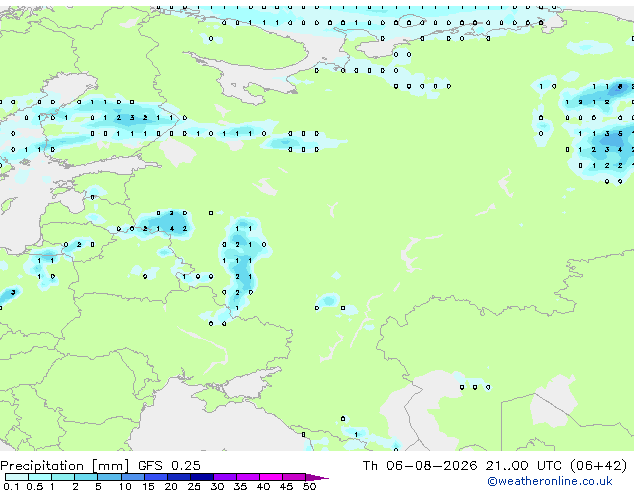Select the 2–5 mm legend swatch
The width and height of the screenshot is (634, 490).
tap(86, 477)
